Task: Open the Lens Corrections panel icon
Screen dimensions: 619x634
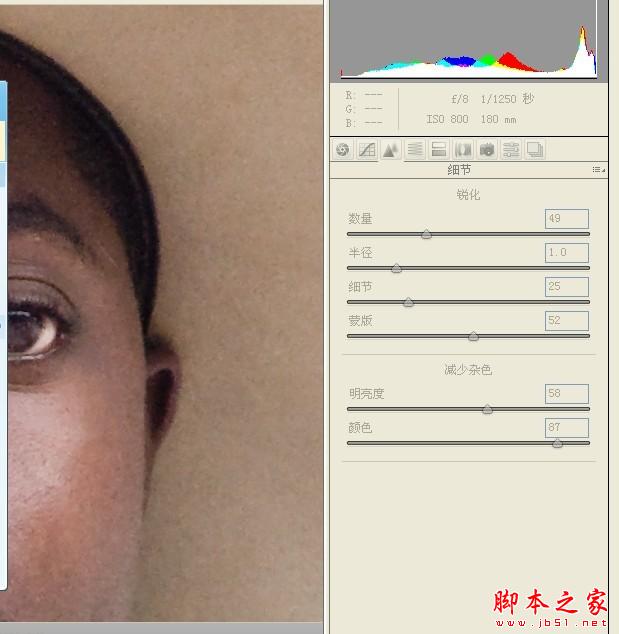Action: (x=463, y=150)
